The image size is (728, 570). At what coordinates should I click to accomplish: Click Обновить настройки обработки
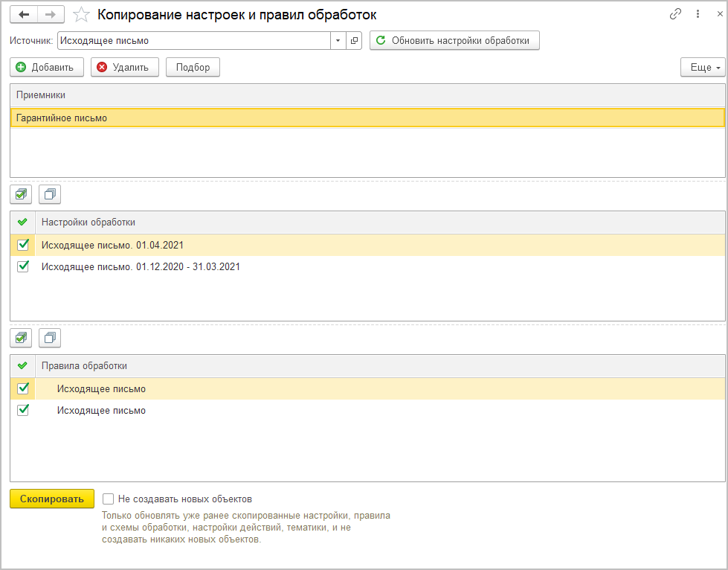point(454,41)
